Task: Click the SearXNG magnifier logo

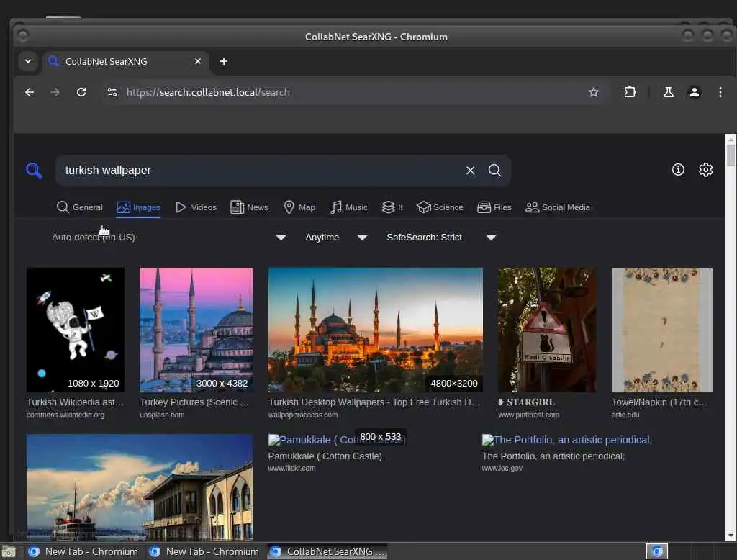Action: [34, 171]
